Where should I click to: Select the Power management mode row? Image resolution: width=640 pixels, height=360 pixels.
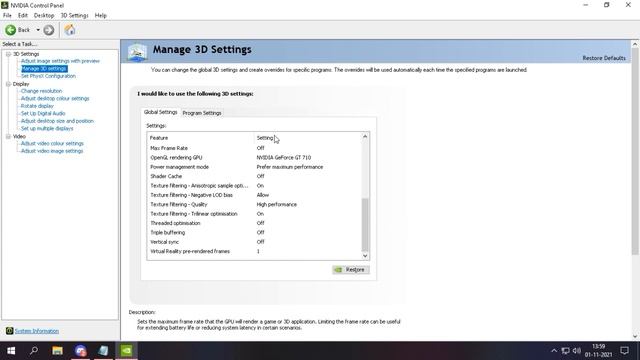[x=254, y=167]
